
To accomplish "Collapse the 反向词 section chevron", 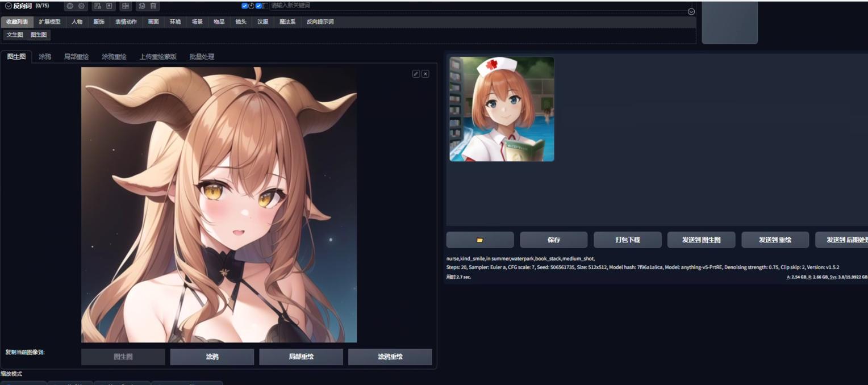I will tap(9, 6).
